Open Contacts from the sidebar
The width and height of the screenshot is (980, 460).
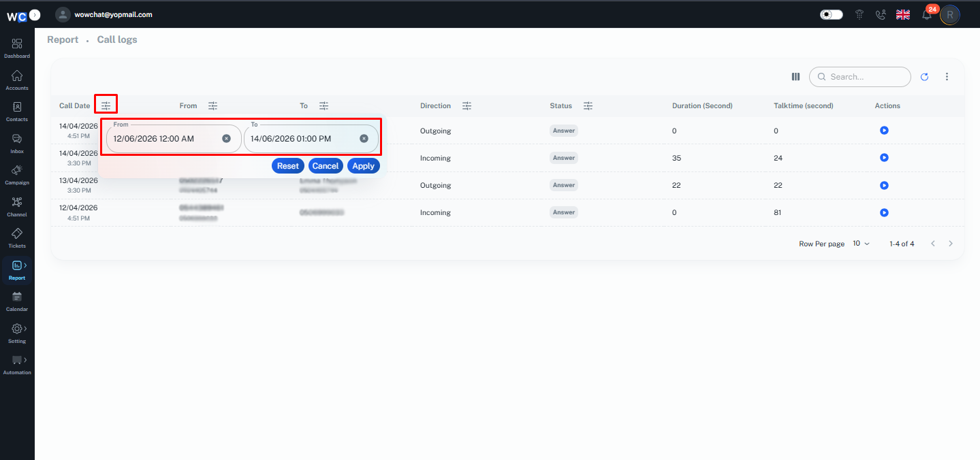click(17, 112)
